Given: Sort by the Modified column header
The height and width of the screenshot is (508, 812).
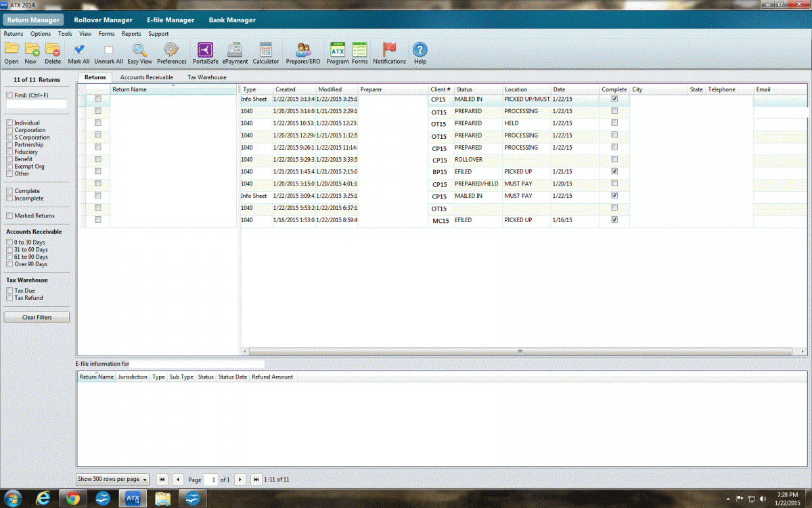Looking at the screenshot, I should tap(337, 89).
